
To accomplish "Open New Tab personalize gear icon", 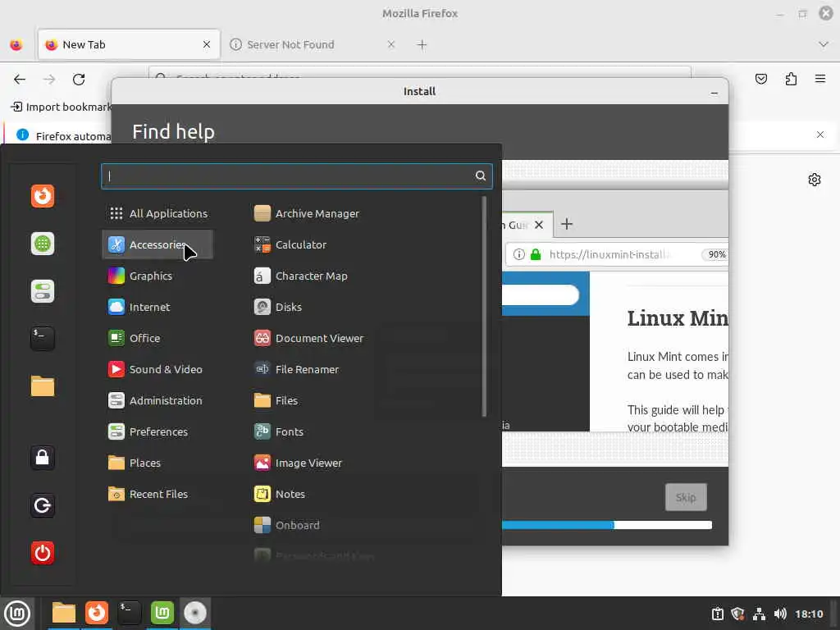I will [x=815, y=180].
